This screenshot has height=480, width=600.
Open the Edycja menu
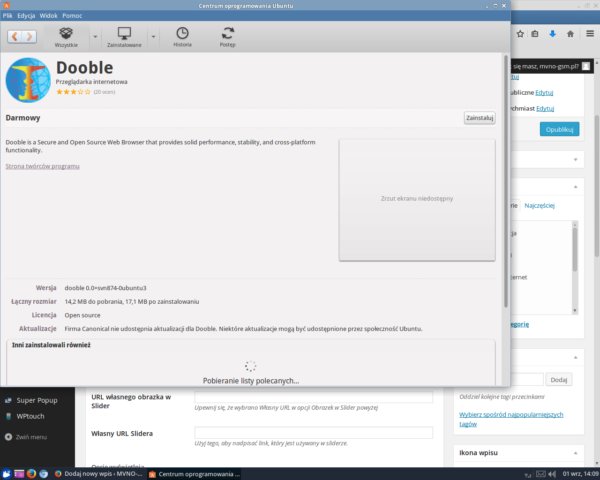click(26, 16)
